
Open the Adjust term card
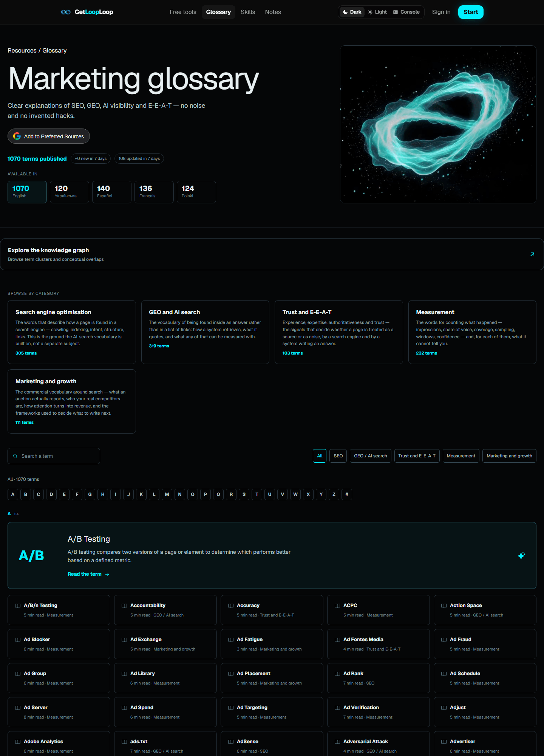[485, 712]
